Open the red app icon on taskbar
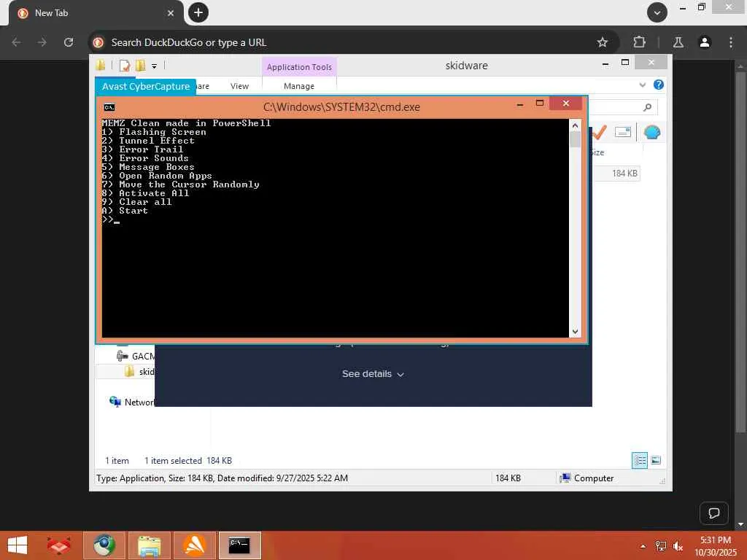Image resolution: width=747 pixels, height=560 pixels. point(58,545)
